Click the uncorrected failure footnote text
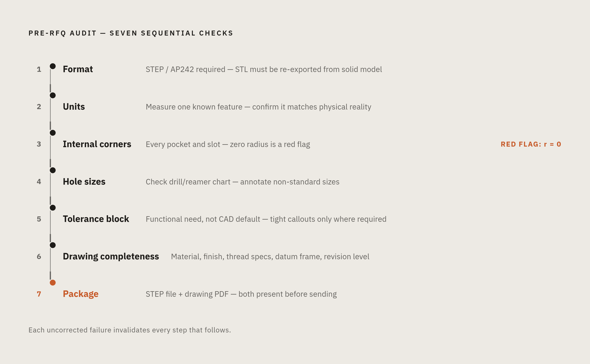Viewport: 590px width, 364px height. click(x=130, y=330)
